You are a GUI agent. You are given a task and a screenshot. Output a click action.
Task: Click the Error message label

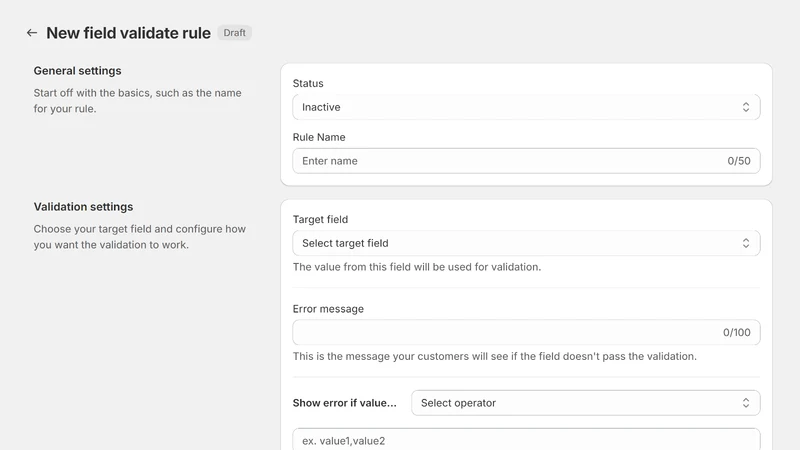point(328,309)
